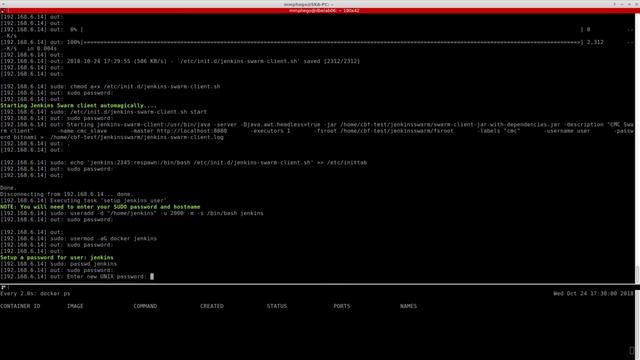Focus the 'Enter new UNIX password' prompt cursor
640x360 pixels.
[x=152, y=277]
